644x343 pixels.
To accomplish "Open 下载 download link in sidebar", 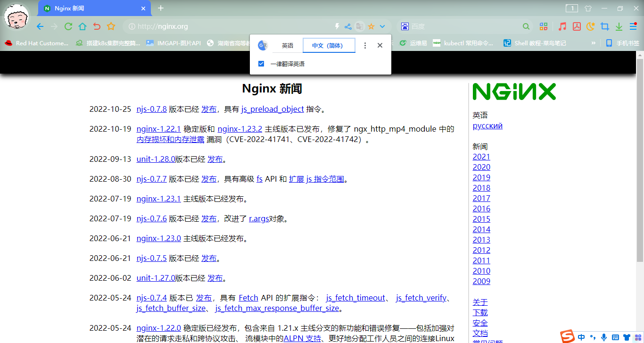I will (480, 312).
